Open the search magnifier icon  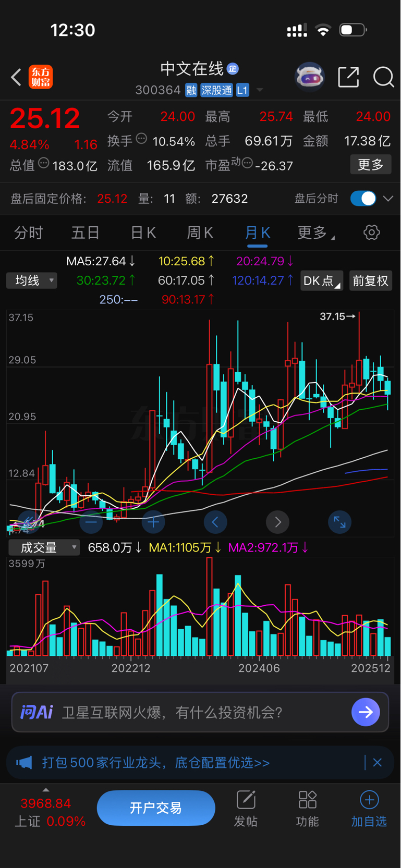(383, 77)
